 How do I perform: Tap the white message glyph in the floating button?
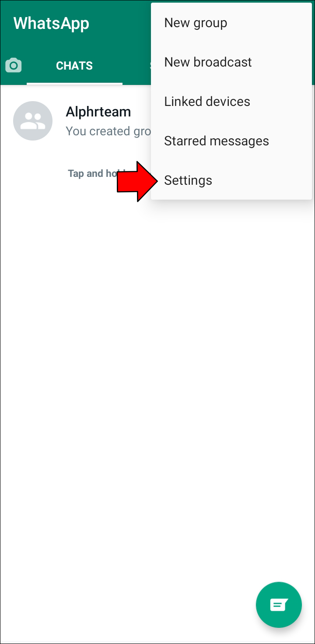[279, 605]
